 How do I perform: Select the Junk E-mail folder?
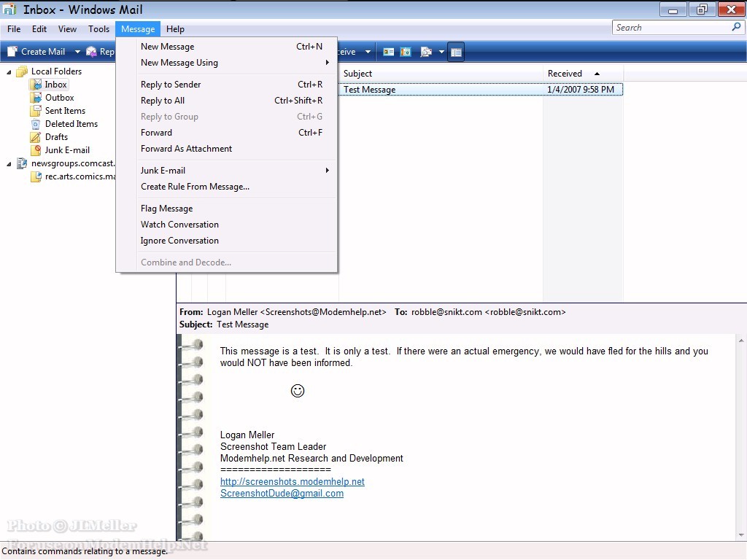point(67,150)
